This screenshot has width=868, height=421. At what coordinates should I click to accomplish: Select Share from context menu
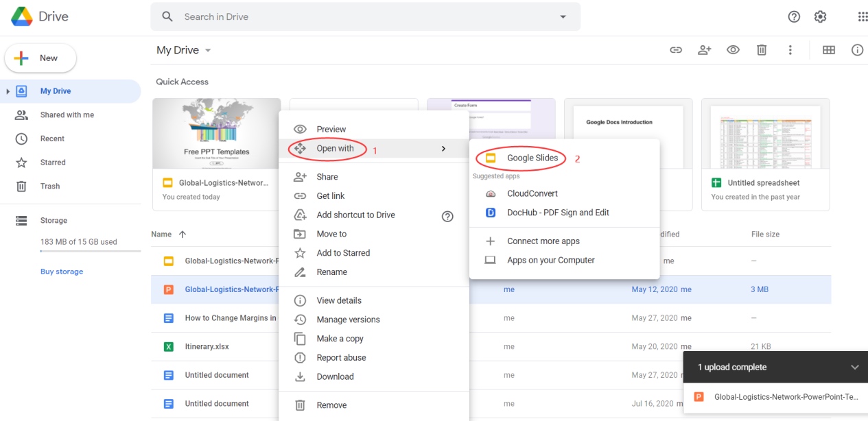[374, 177]
